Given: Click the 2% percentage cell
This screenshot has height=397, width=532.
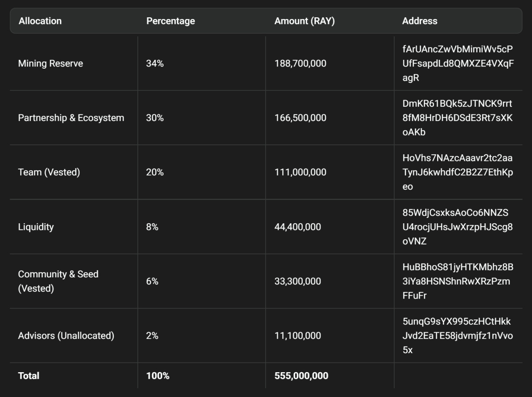Looking at the screenshot, I should (152, 335).
